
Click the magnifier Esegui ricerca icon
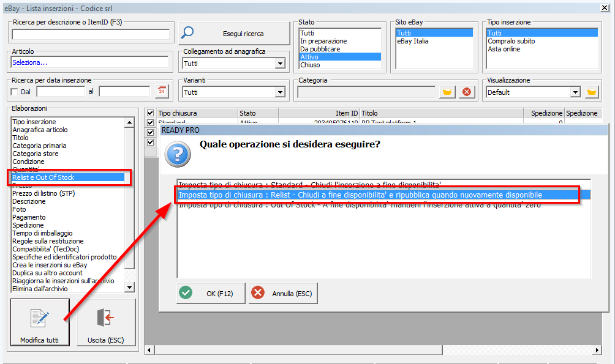click(x=187, y=33)
